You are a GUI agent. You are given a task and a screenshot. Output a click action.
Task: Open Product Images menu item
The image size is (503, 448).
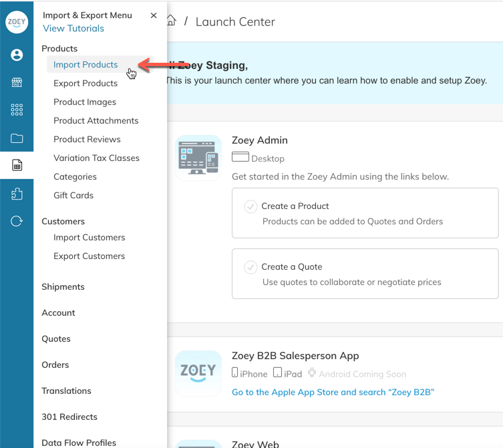pos(85,102)
